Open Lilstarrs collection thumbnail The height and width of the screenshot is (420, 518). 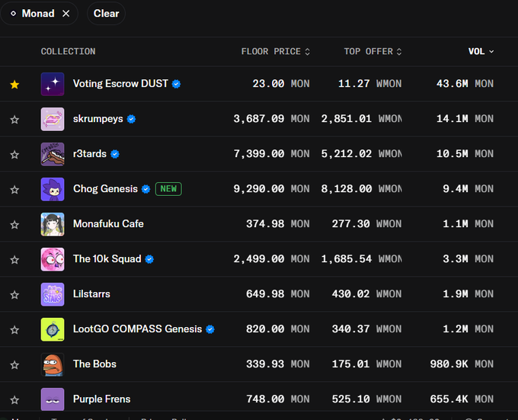pyautogui.click(x=53, y=294)
